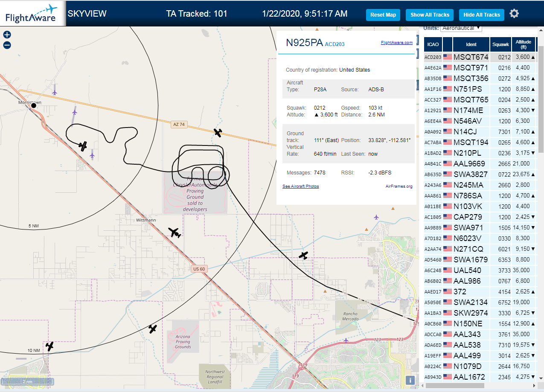Select purple aircraft icon northeast of Morristown

(x=54, y=92)
